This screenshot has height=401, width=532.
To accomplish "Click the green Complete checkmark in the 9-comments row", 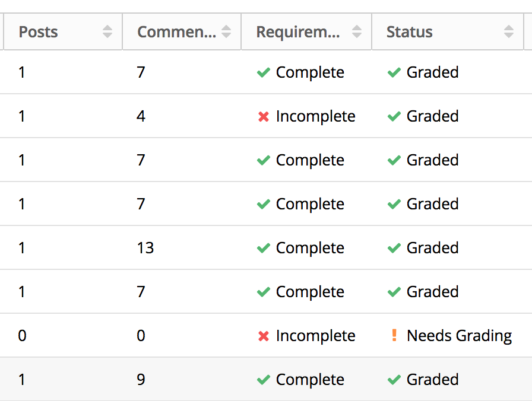I will click(264, 380).
